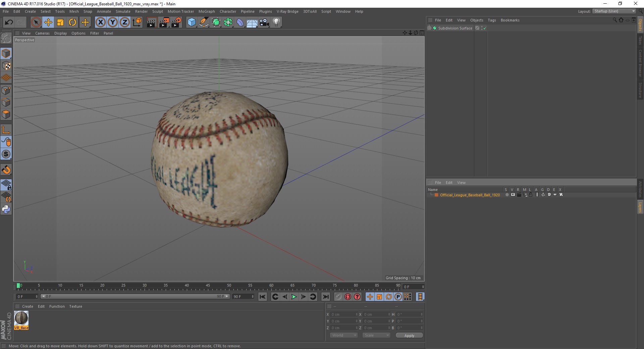This screenshot has width=644, height=349.
Task: Open the Objects manager Tags menu
Action: (x=492, y=20)
